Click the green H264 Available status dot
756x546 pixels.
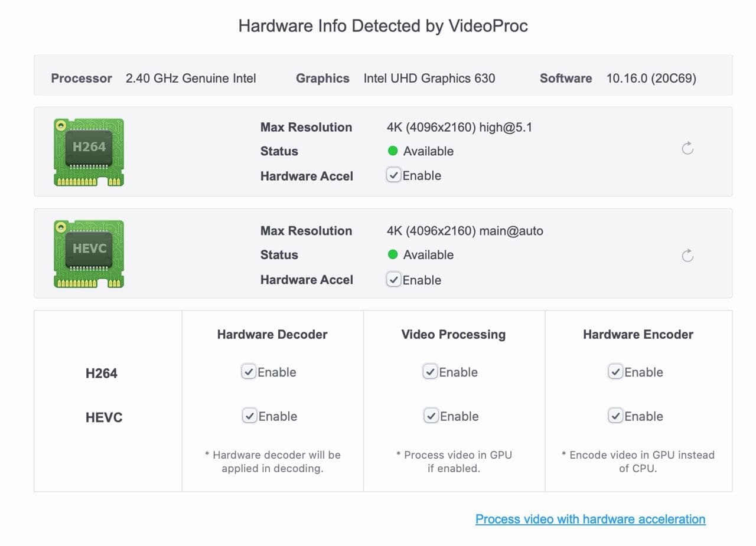pyautogui.click(x=393, y=151)
